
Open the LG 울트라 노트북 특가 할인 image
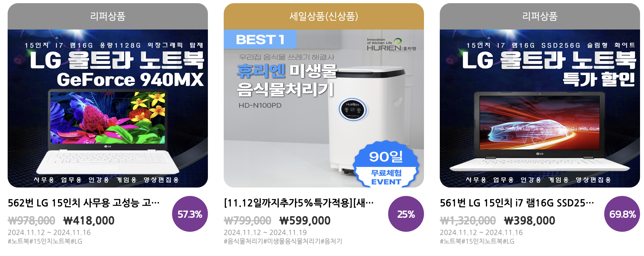540,109
